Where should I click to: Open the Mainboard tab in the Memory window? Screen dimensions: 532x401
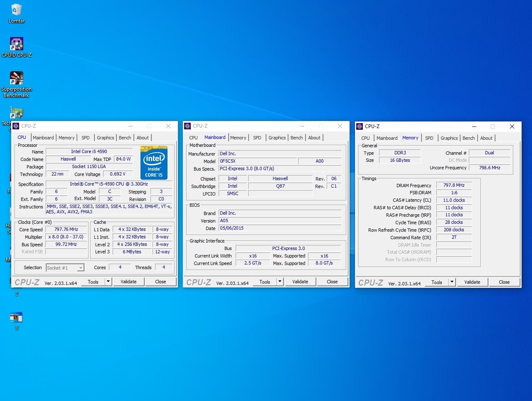click(387, 138)
